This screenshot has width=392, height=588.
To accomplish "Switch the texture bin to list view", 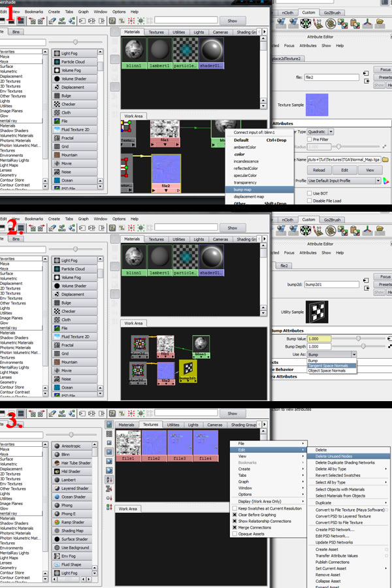I will (x=109, y=434).
